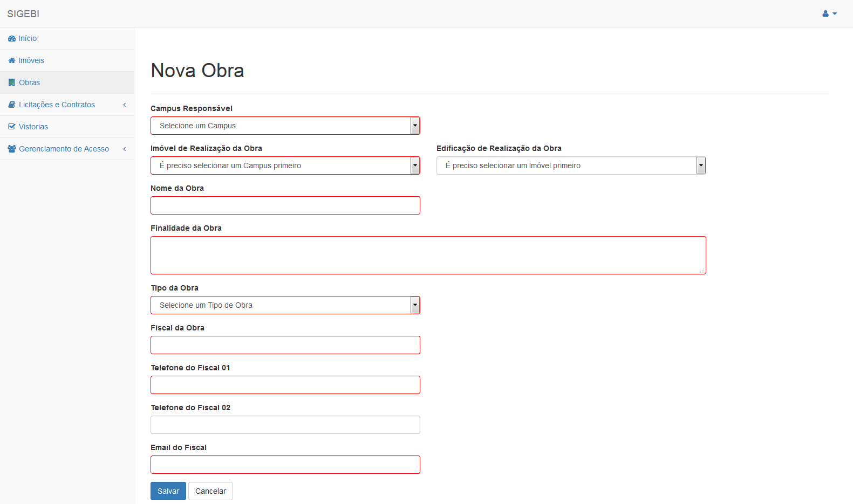Image resolution: width=853 pixels, height=504 pixels.
Task: Click the Licitações e Contratos book icon
Action: pos(12,105)
